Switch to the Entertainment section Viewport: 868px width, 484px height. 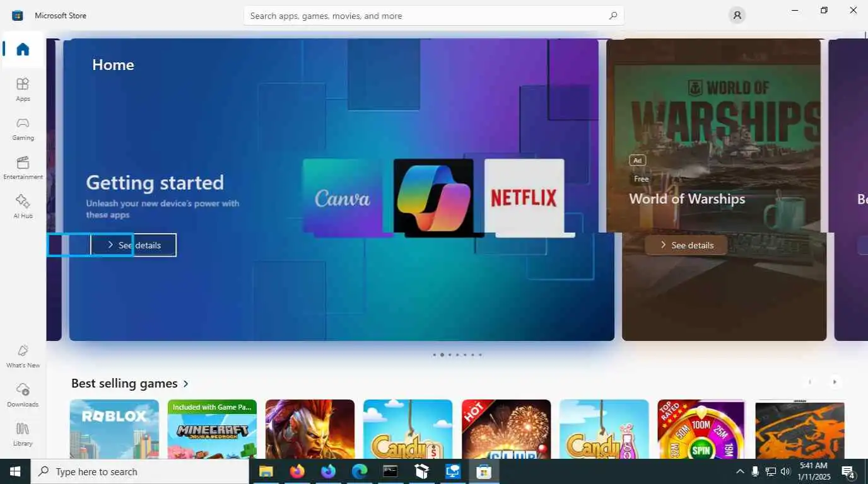[23, 168]
